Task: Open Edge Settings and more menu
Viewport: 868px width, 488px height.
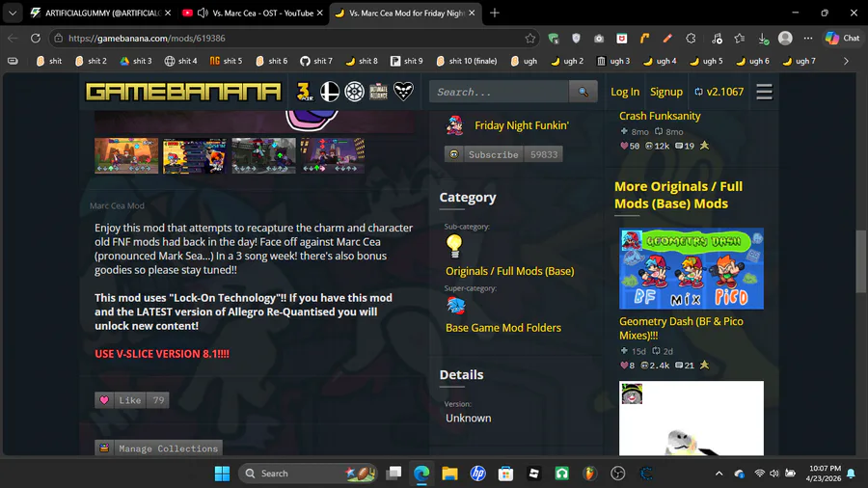Action: (808, 39)
